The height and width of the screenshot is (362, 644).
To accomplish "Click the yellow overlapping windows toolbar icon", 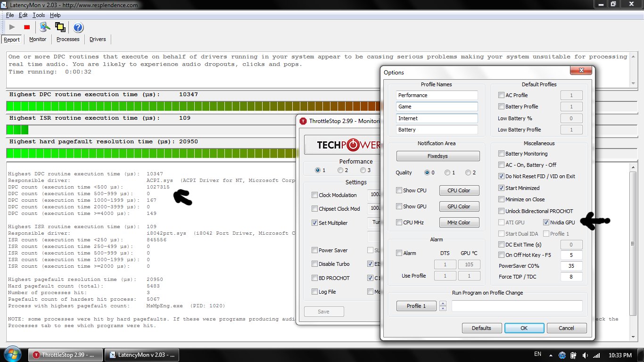I will click(60, 27).
